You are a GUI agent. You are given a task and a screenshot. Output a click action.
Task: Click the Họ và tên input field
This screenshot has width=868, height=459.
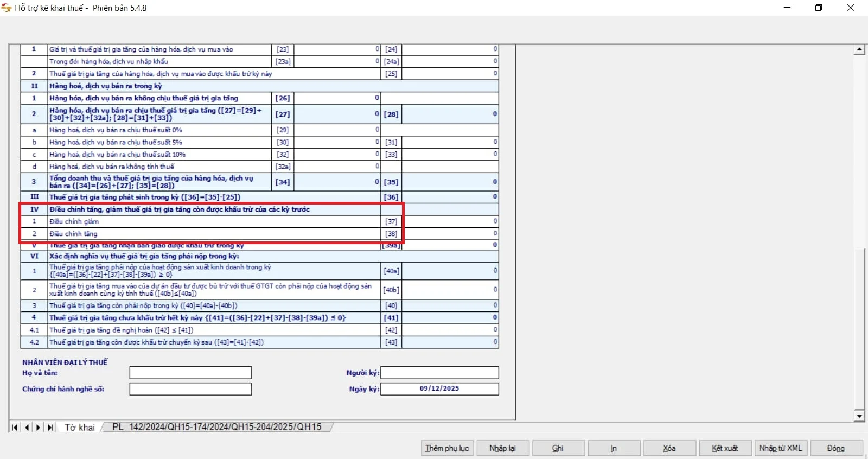pyautogui.click(x=190, y=373)
